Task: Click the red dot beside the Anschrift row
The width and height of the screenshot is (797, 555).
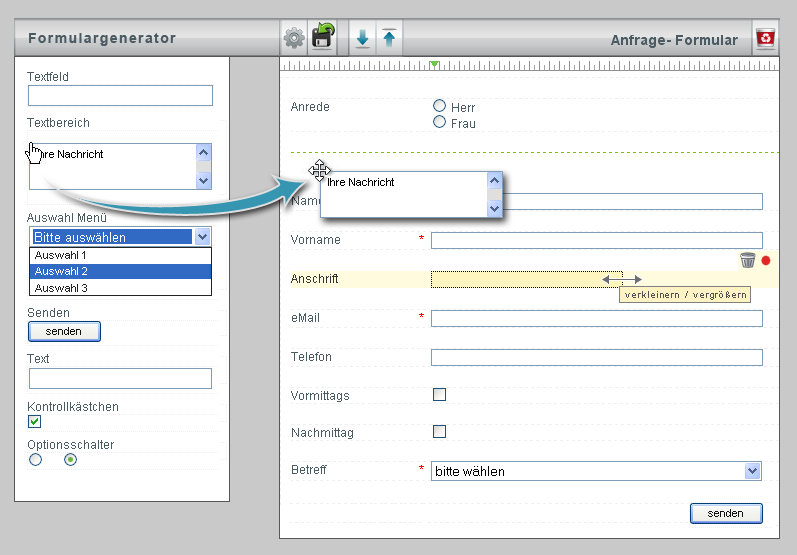Action: click(x=765, y=261)
